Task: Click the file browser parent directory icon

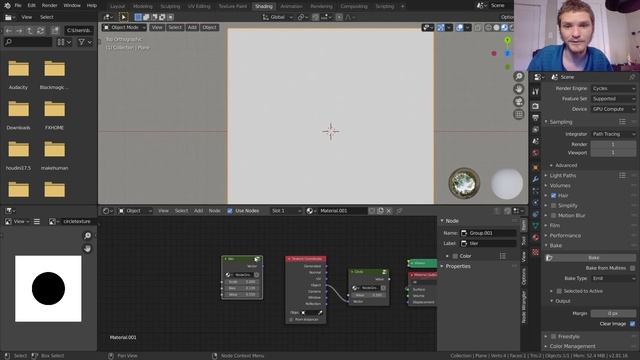Action: [x=29, y=31]
